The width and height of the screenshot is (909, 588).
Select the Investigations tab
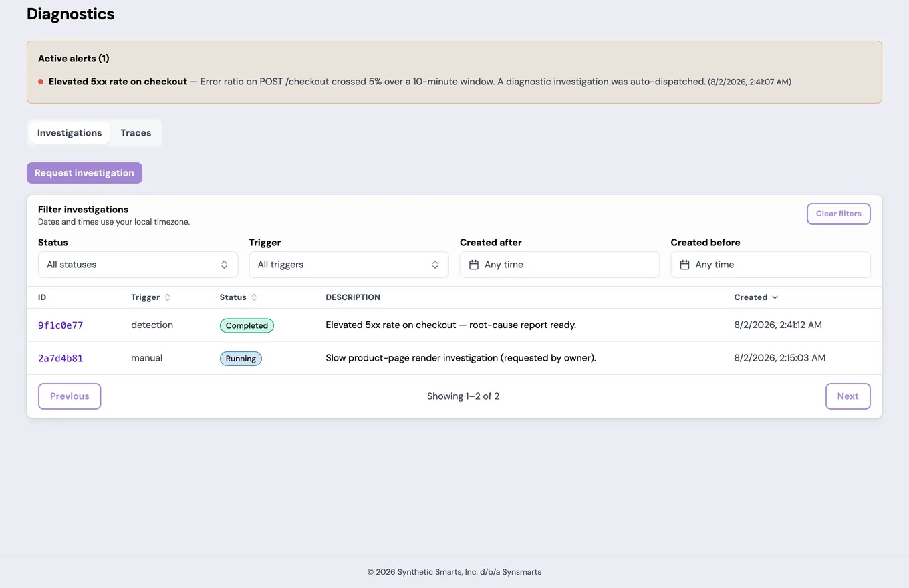pos(70,133)
